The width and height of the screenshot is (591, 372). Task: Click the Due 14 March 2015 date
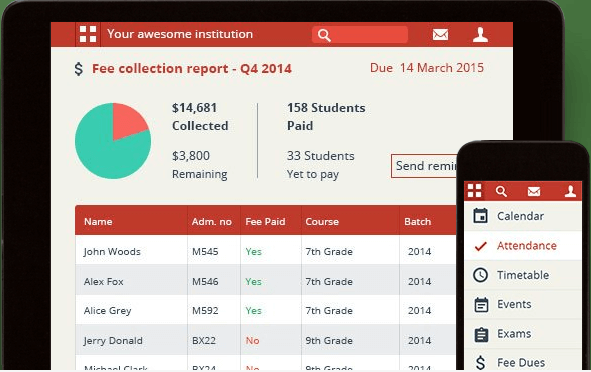[427, 68]
